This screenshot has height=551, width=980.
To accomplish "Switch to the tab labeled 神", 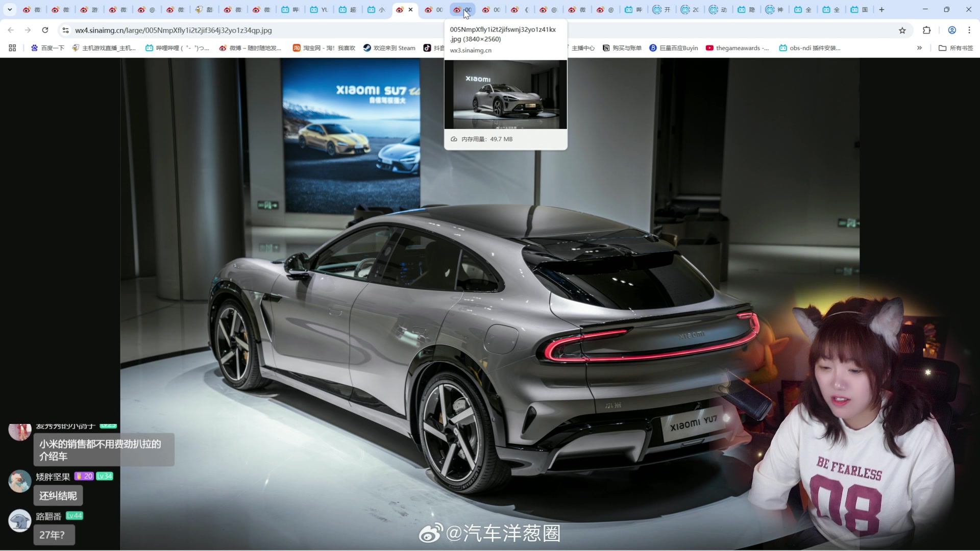I will (x=775, y=10).
